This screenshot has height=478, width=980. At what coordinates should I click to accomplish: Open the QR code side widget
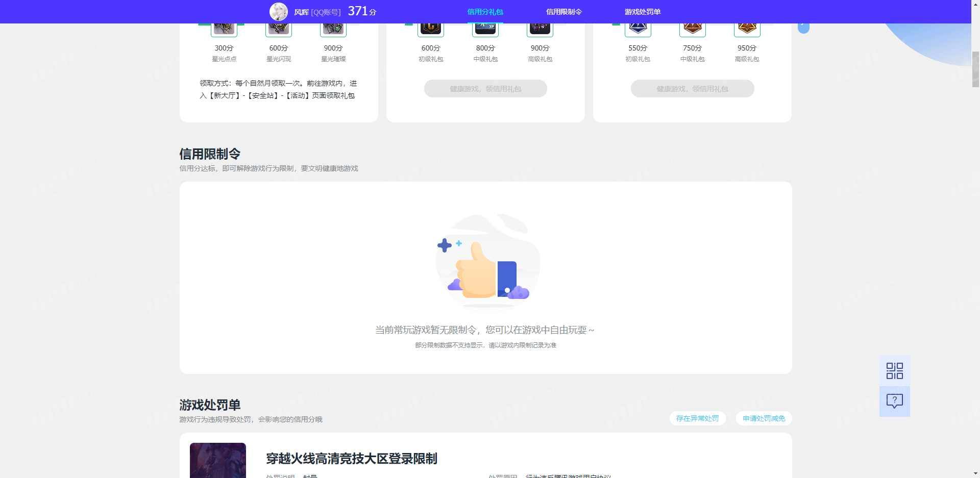point(895,371)
